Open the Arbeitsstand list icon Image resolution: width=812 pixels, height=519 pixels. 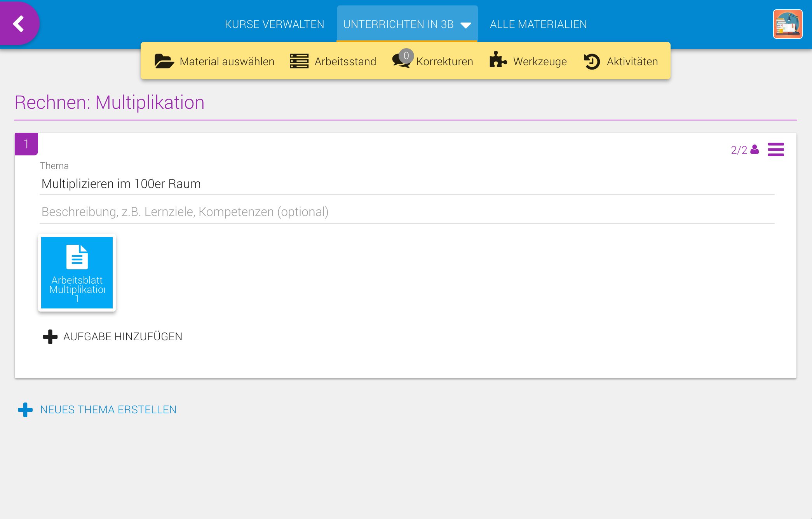[x=299, y=61]
